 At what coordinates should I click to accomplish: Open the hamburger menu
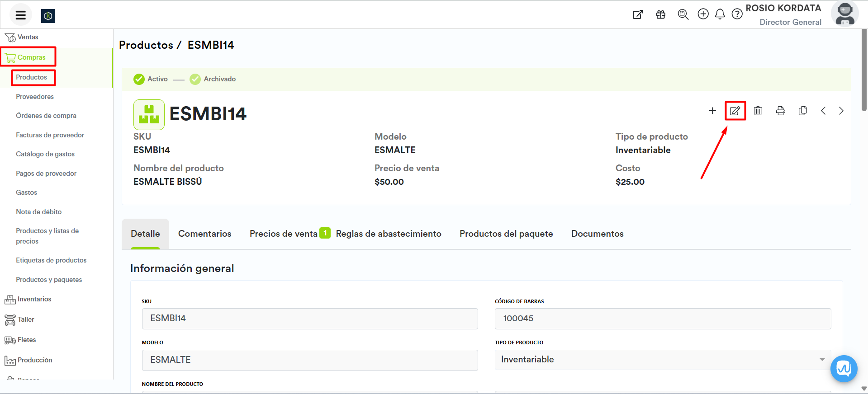click(20, 15)
